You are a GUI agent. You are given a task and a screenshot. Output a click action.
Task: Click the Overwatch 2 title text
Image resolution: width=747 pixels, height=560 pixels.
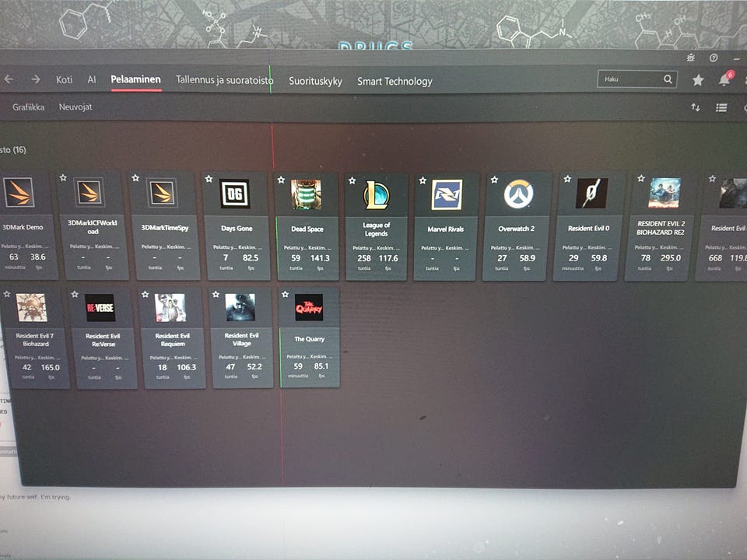[517, 229]
